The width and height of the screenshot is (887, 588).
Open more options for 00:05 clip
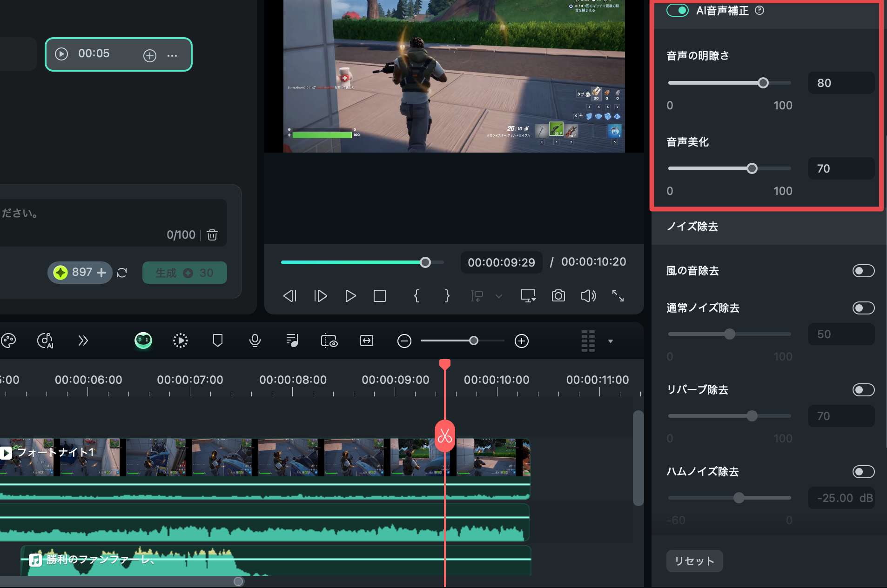click(x=172, y=55)
